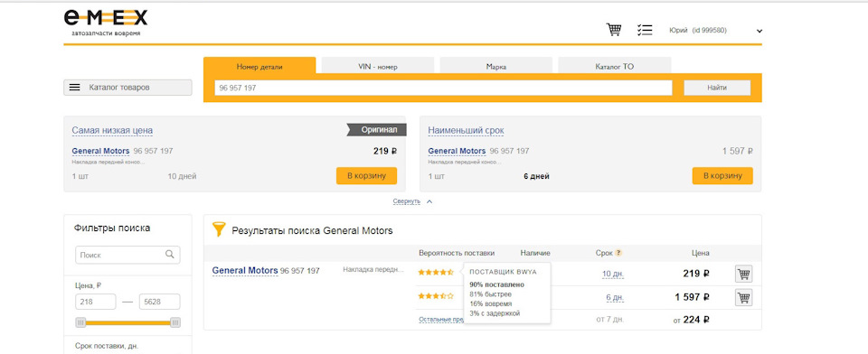Click the Свернуть link
Screen dimensions: 868x354
pos(407,201)
